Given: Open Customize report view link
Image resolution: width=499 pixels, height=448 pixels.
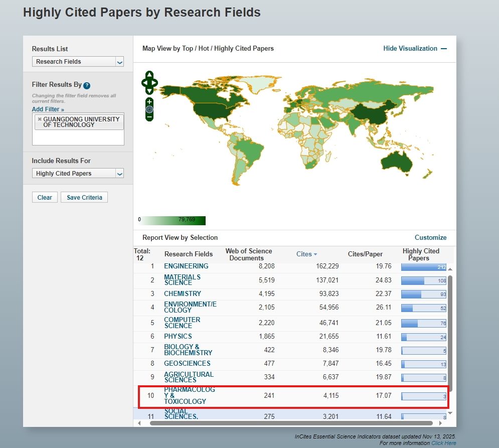Looking at the screenshot, I should [x=430, y=238].
